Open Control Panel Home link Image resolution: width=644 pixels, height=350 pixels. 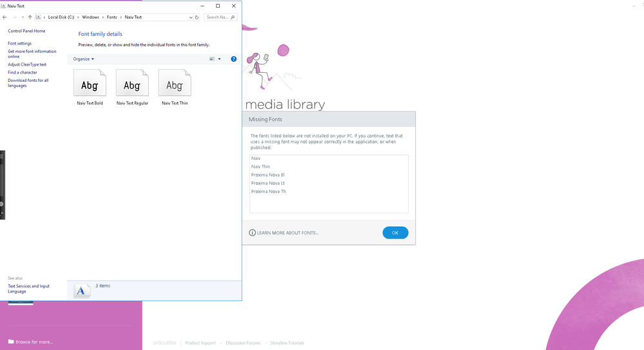tap(26, 31)
